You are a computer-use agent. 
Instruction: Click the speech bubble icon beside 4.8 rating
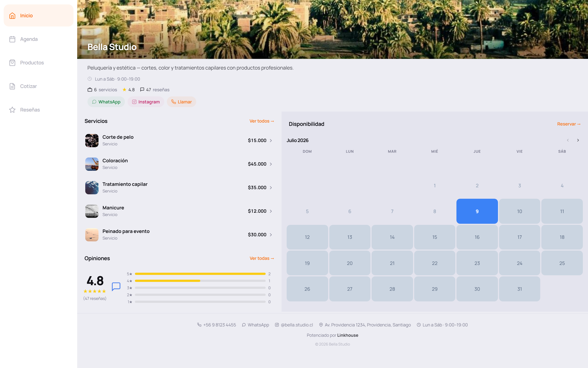tap(116, 287)
